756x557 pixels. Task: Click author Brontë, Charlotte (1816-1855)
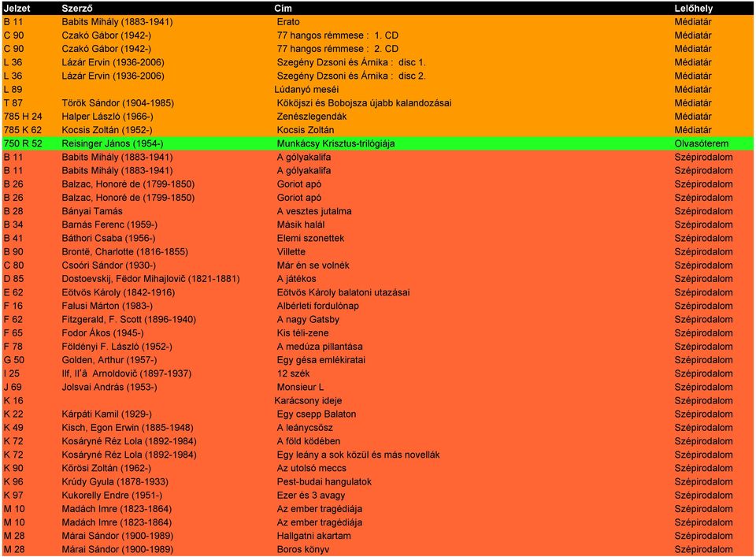pyautogui.click(x=125, y=251)
